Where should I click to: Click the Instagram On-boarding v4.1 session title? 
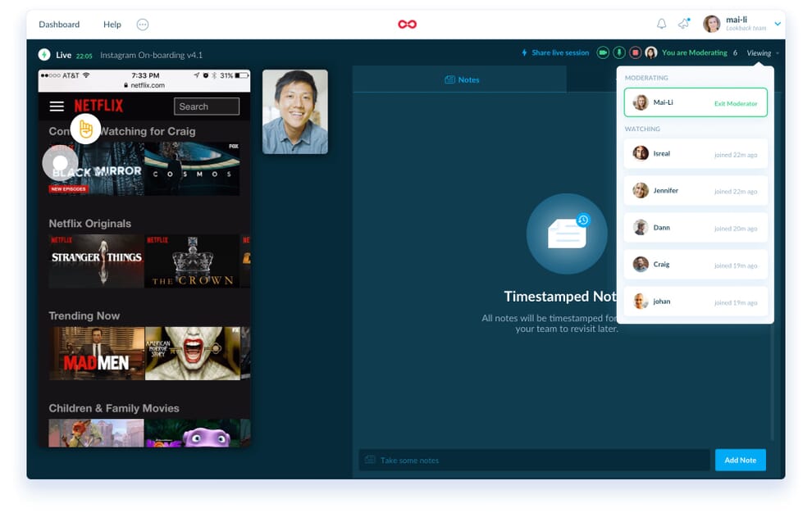point(151,55)
